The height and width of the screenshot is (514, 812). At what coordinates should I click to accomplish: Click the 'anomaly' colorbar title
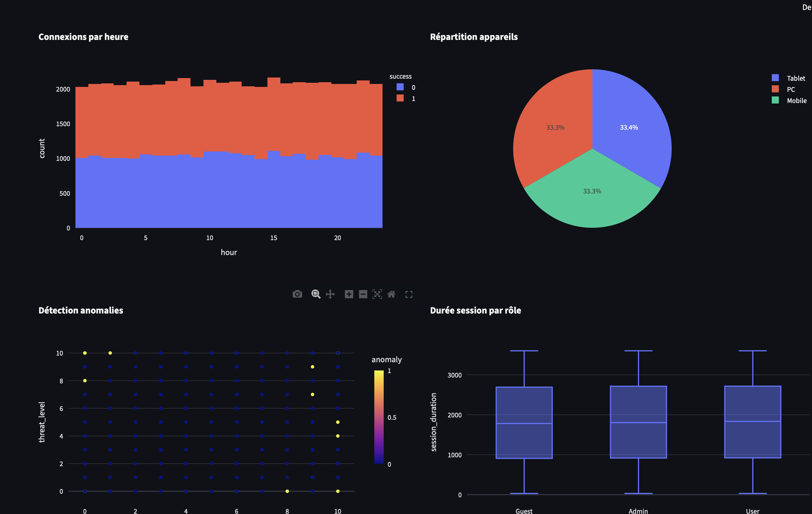click(386, 360)
